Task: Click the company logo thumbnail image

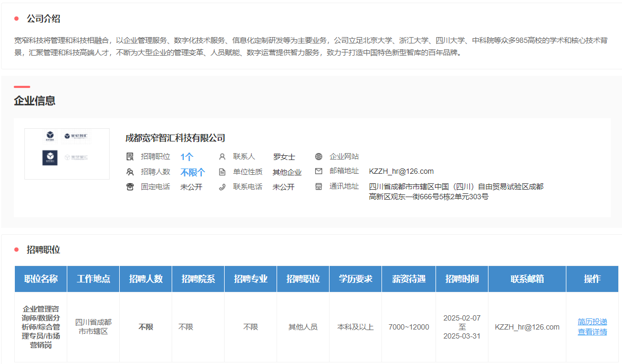Action: [67, 154]
